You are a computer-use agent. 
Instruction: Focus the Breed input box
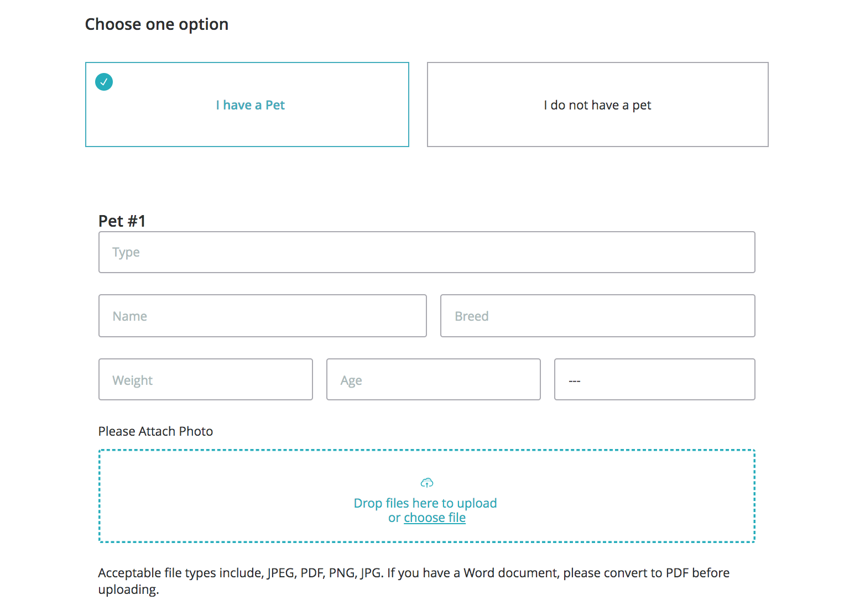[x=597, y=316]
